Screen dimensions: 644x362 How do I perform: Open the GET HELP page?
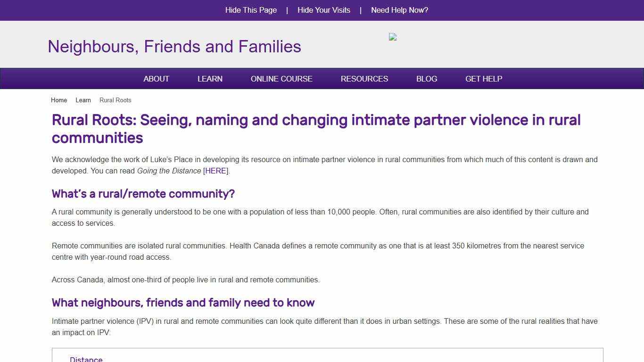pos(483,79)
